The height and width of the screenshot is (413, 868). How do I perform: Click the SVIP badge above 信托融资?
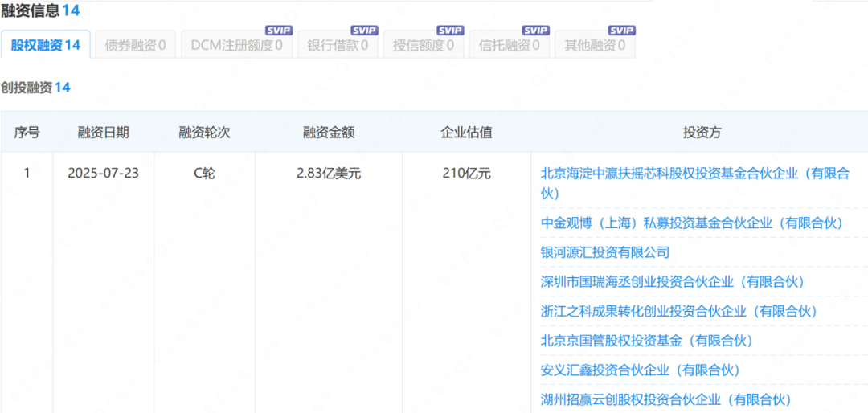(x=536, y=31)
